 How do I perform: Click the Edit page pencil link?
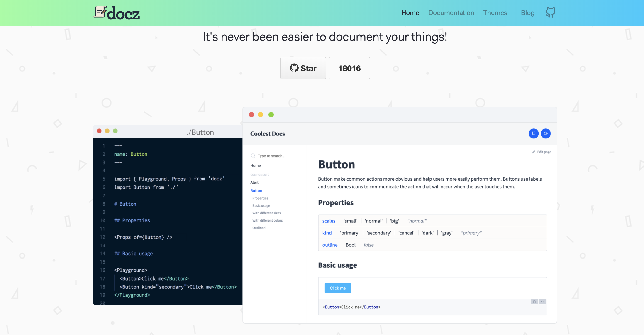[542, 152]
